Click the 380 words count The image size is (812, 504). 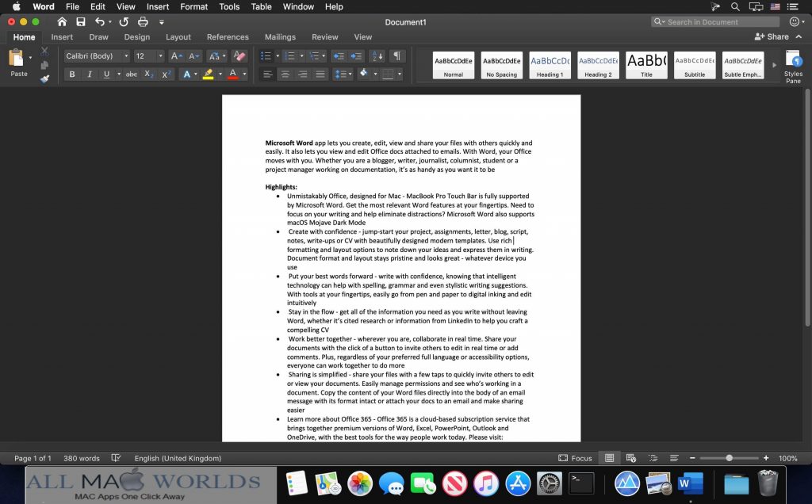[82, 458]
